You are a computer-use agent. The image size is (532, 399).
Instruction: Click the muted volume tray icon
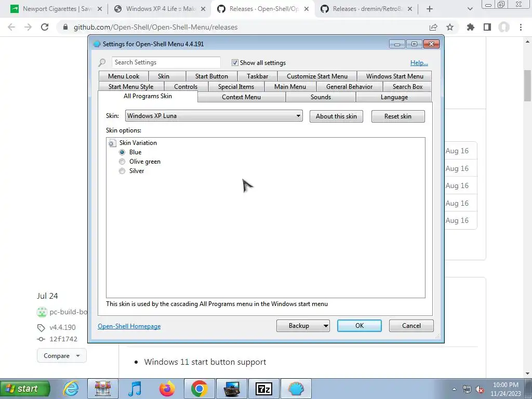tap(480, 390)
